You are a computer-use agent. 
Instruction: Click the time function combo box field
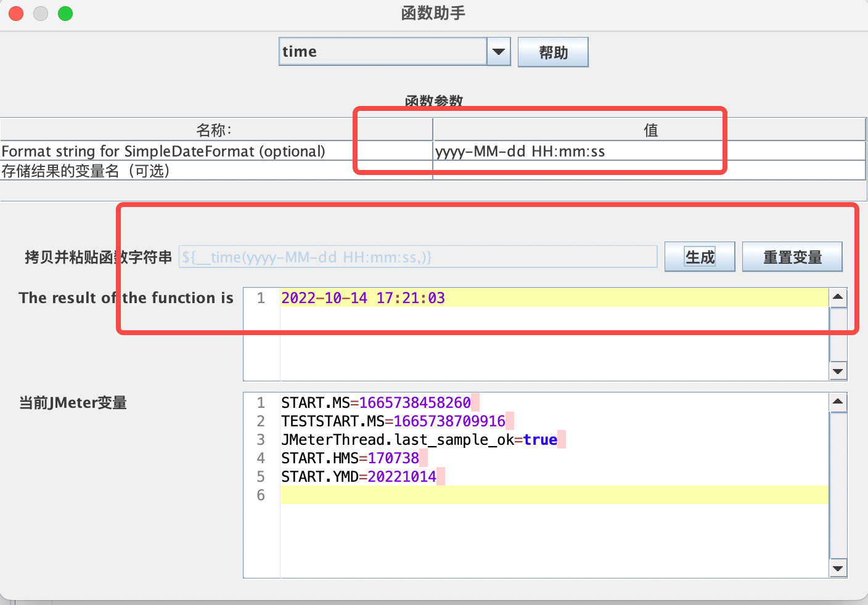pyautogui.click(x=383, y=52)
